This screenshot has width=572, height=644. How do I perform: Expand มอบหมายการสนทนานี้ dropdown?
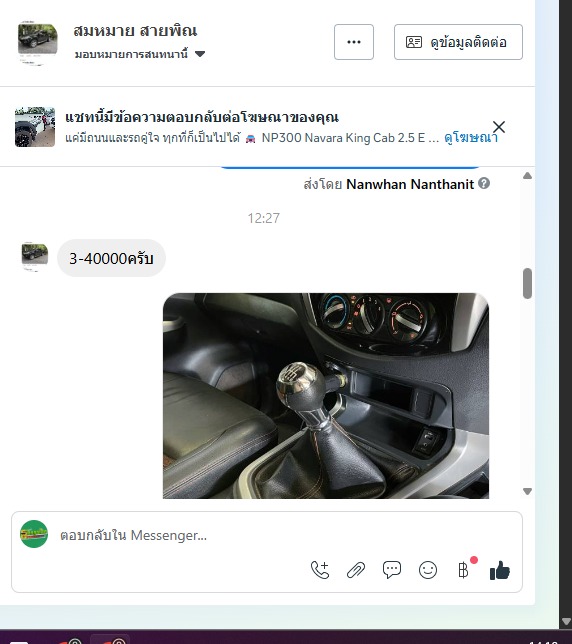pos(140,54)
